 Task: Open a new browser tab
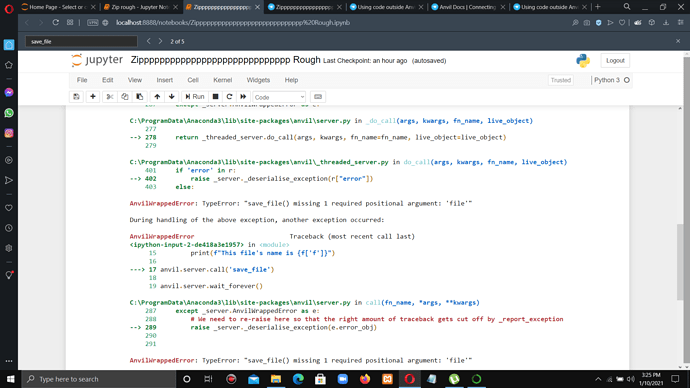[x=598, y=7]
